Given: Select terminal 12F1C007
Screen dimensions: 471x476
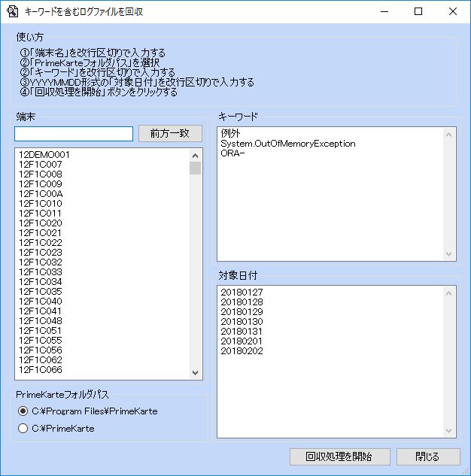Looking at the screenshot, I should pos(41,165).
